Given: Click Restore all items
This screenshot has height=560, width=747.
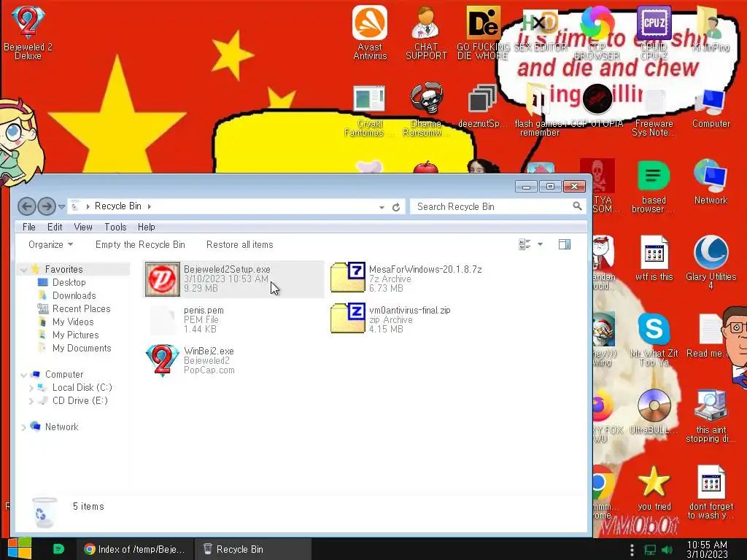Looking at the screenshot, I should tap(239, 245).
